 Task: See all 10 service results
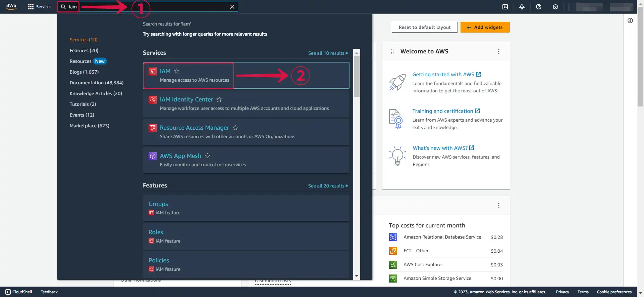(328, 53)
